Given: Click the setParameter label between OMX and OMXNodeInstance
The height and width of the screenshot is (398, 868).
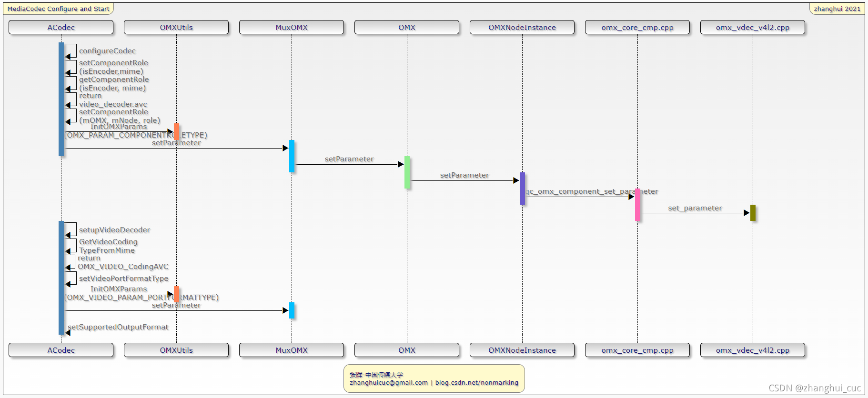Looking at the screenshot, I should pos(464,175).
